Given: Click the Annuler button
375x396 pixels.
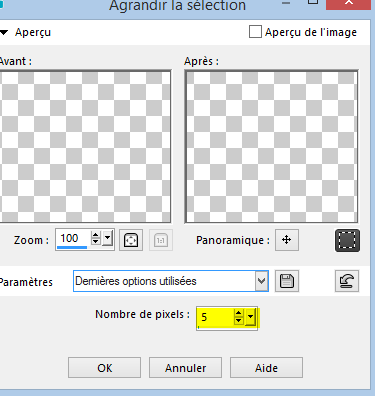Looking at the screenshot, I should click(185, 368).
